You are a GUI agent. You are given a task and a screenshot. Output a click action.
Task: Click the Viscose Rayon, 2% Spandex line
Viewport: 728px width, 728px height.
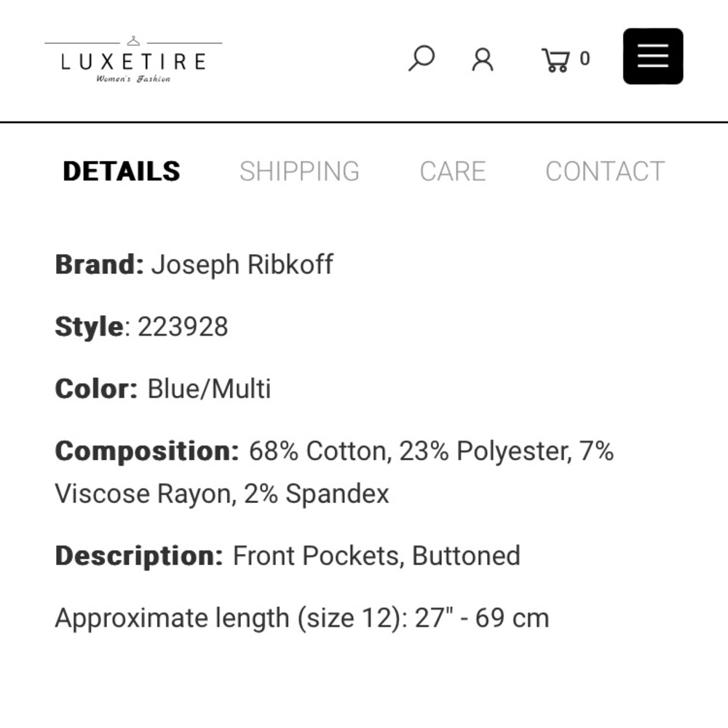[x=222, y=494]
